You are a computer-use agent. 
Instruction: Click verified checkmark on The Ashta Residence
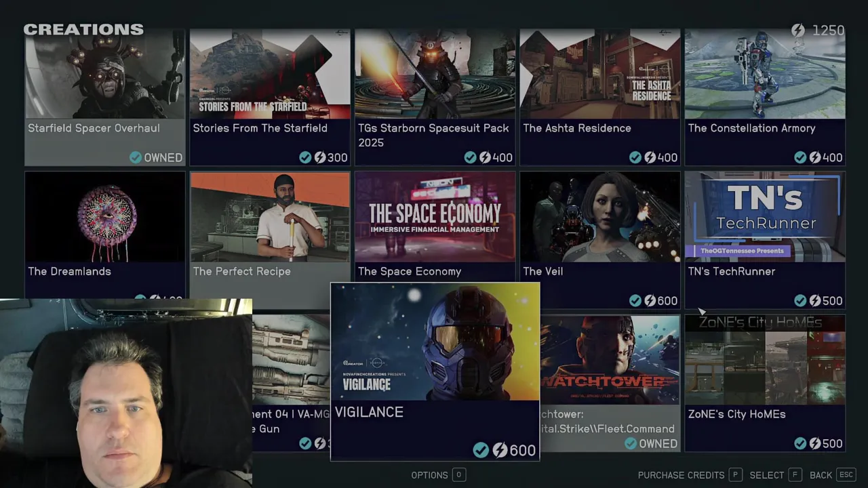(635, 157)
